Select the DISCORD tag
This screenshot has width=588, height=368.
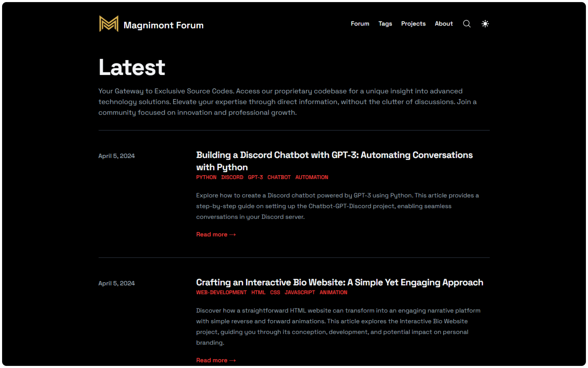(232, 177)
